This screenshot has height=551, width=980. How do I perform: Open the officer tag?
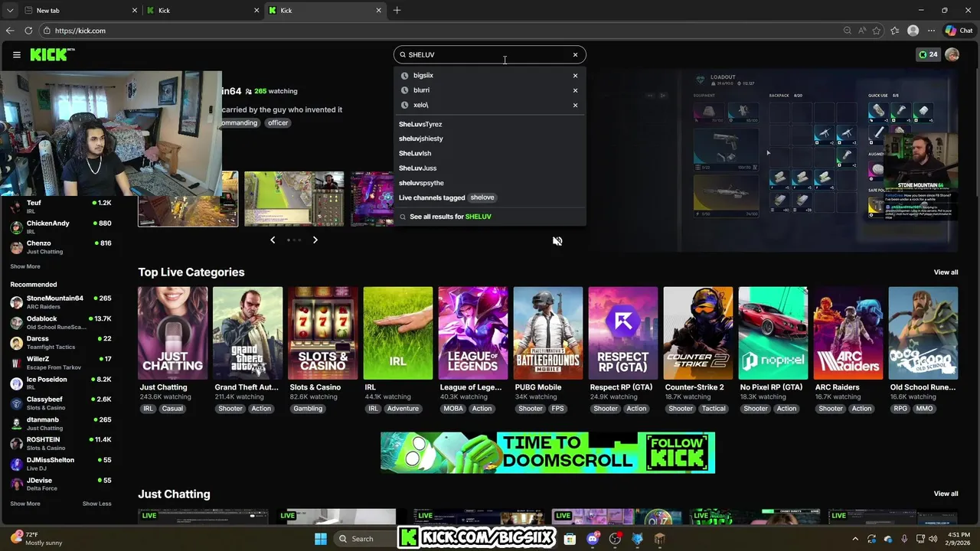click(x=278, y=122)
